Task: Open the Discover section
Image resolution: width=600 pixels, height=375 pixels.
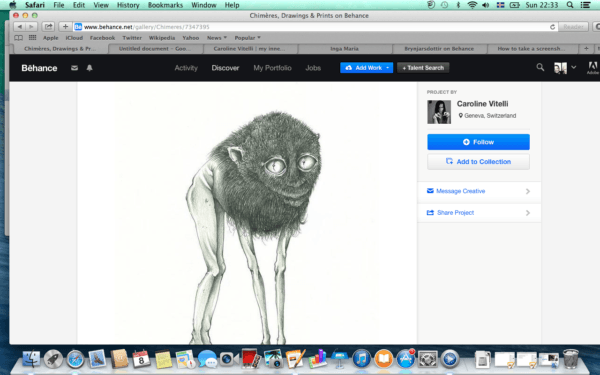Action: (225, 68)
